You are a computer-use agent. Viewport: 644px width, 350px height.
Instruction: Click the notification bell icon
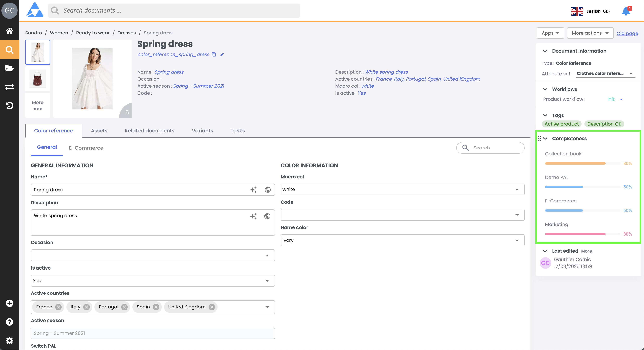(x=626, y=11)
